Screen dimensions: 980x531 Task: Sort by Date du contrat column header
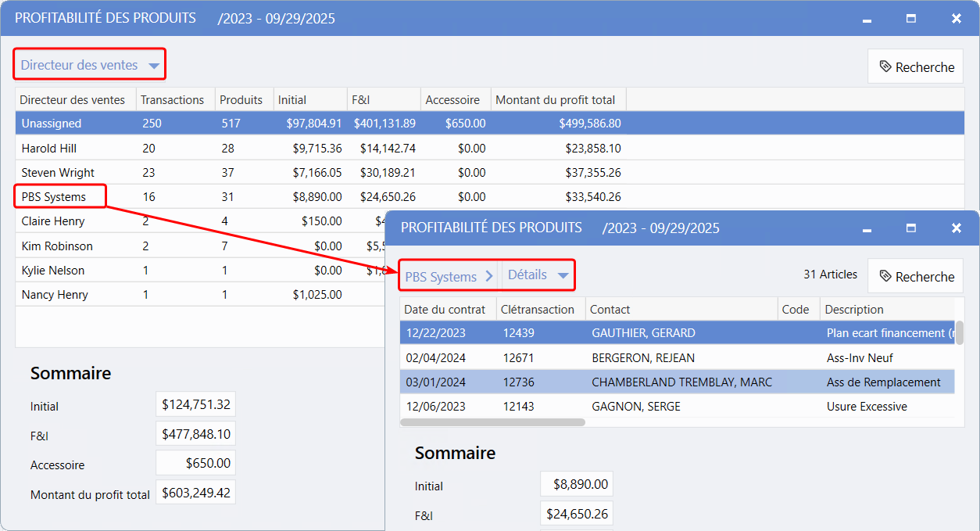click(x=445, y=310)
